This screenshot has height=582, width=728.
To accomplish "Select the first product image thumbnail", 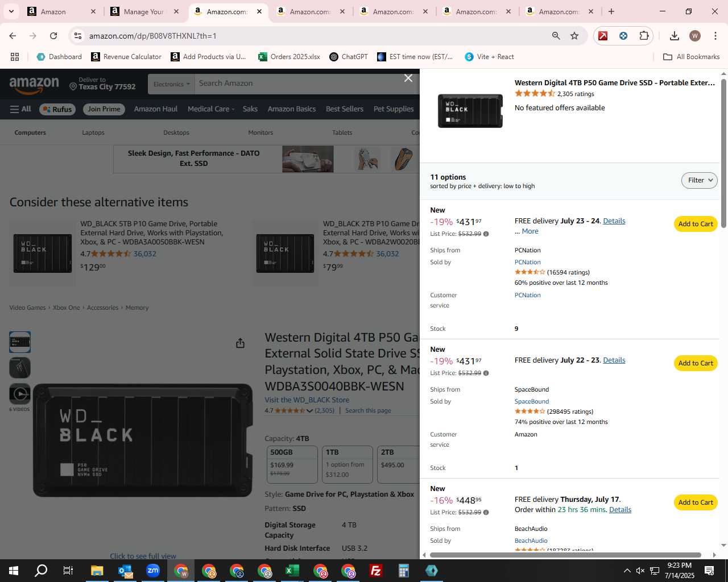I will pyautogui.click(x=20, y=342).
